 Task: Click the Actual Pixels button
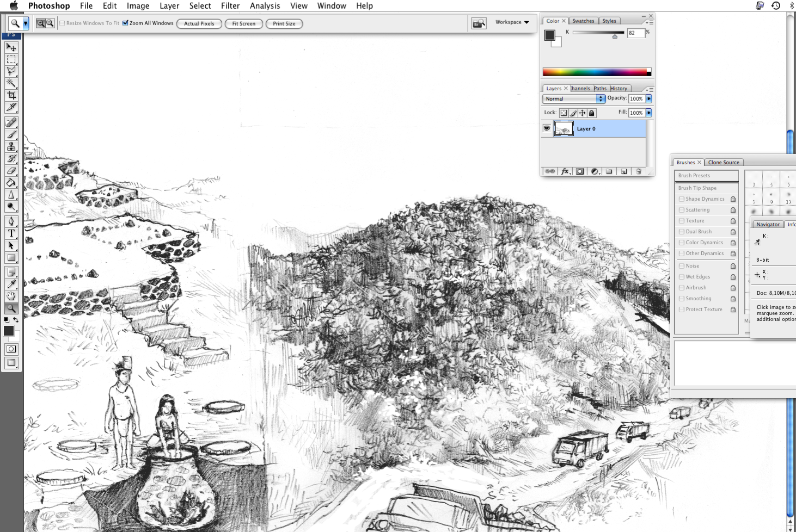[x=199, y=23]
